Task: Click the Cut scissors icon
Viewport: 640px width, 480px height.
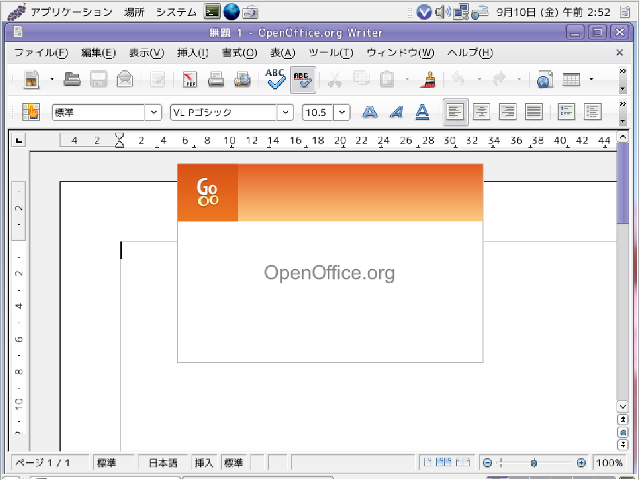Action: (335, 79)
